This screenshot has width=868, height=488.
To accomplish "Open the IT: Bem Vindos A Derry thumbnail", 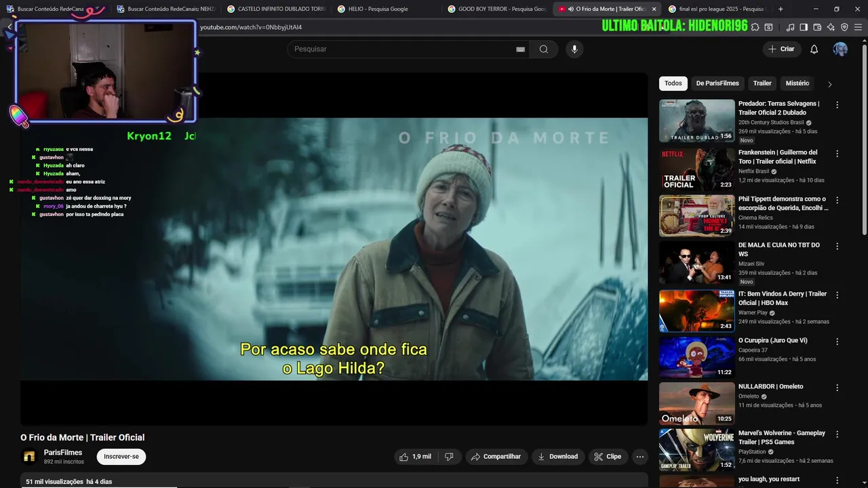I will click(697, 311).
